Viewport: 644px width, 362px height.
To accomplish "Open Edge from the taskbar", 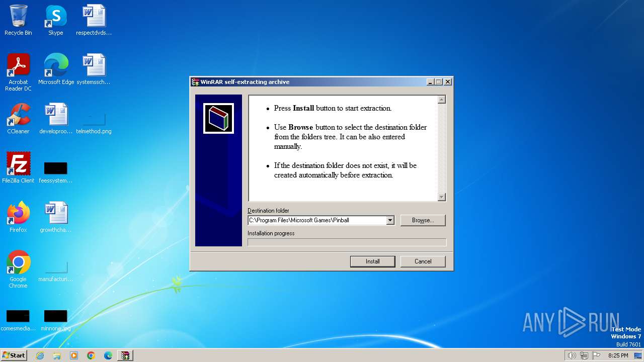I will coord(108,355).
